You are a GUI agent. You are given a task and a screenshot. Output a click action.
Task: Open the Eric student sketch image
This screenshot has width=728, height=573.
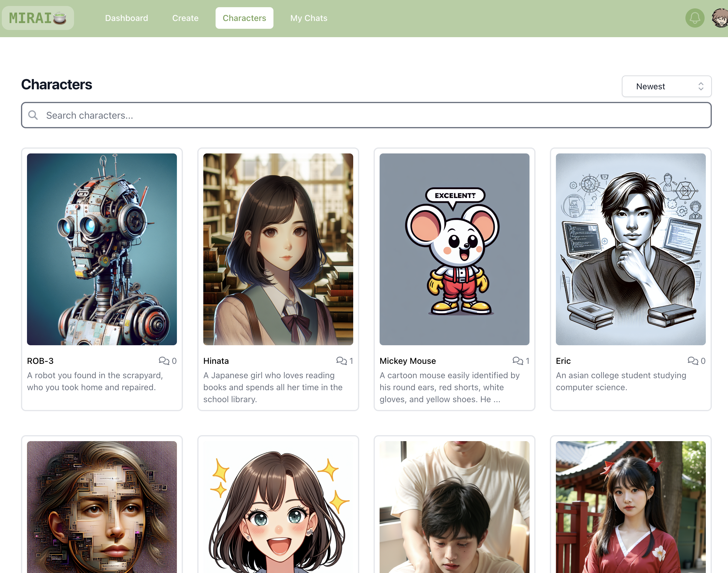point(630,249)
